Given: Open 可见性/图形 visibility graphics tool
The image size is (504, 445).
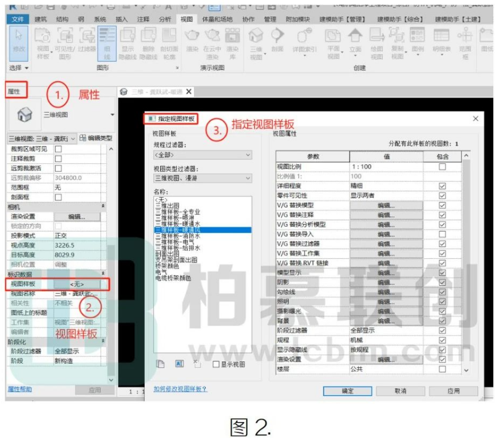Looking at the screenshot, I should (x=65, y=44).
